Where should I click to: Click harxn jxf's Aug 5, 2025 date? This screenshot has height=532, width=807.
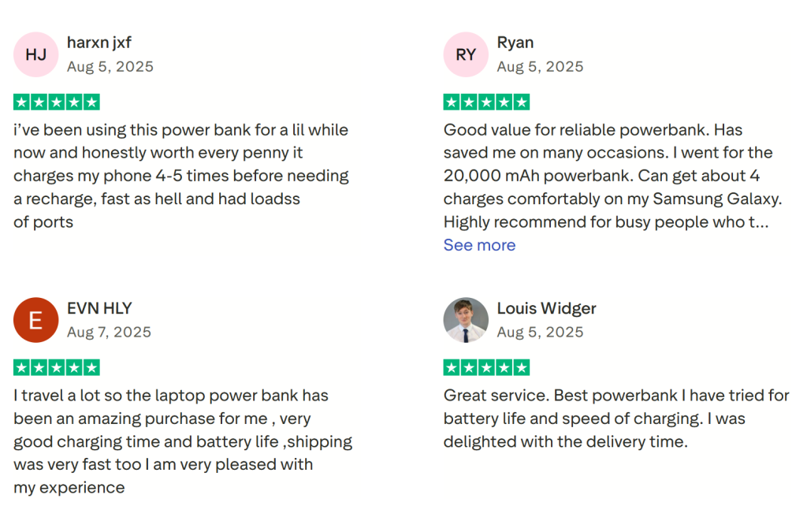(110, 66)
